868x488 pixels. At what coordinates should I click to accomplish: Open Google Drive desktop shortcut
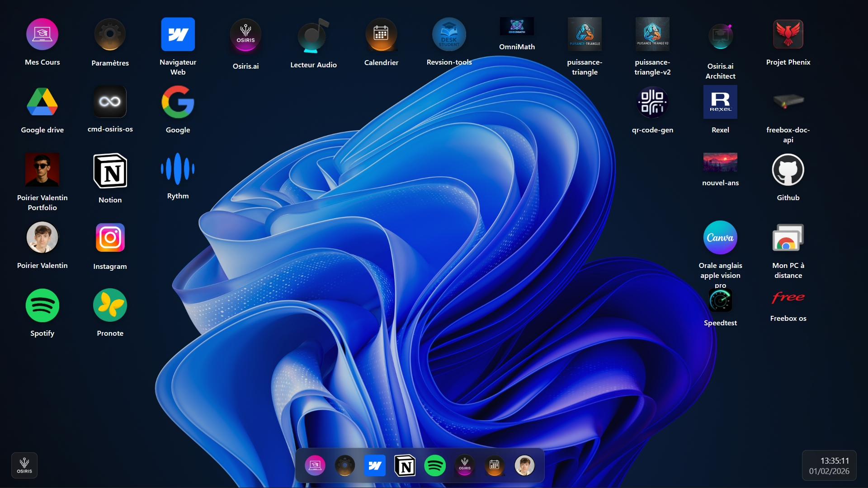coord(42,102)
